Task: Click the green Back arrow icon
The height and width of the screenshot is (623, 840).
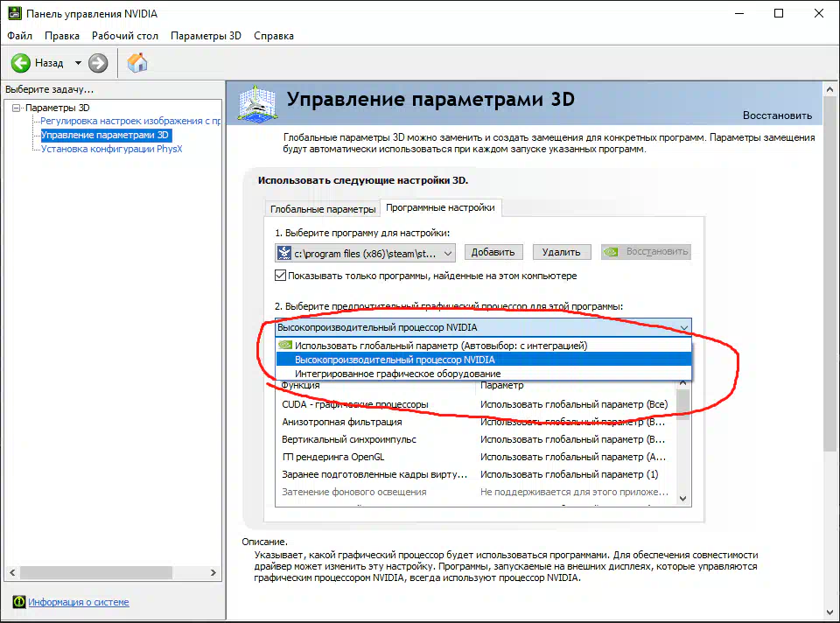Action: [21, 63]
